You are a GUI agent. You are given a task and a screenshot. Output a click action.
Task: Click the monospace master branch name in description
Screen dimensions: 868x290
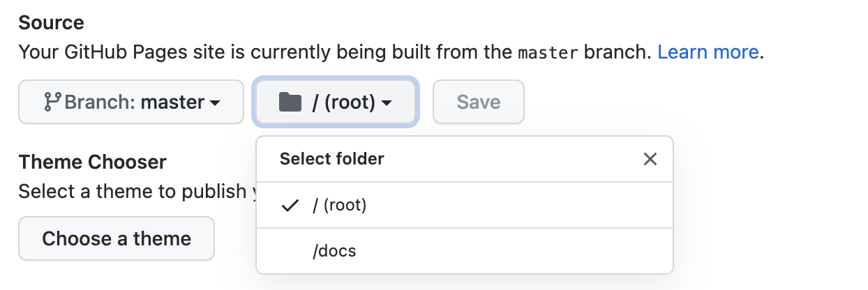tap(548, 53)
